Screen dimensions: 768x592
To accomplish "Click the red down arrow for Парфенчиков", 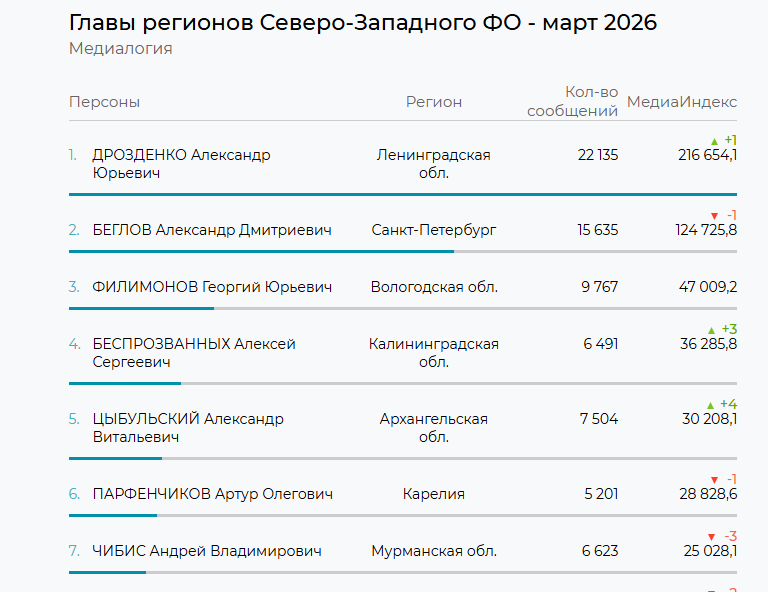I will coord(714,480).
